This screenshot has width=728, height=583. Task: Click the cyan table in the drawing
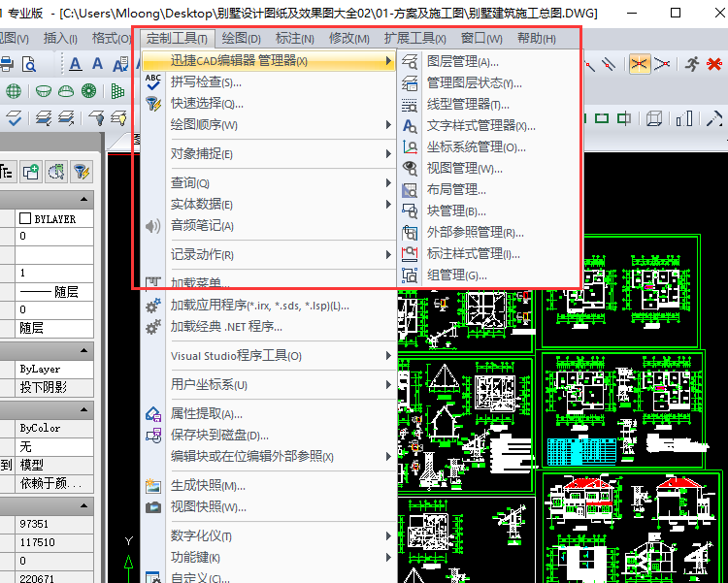581,451
